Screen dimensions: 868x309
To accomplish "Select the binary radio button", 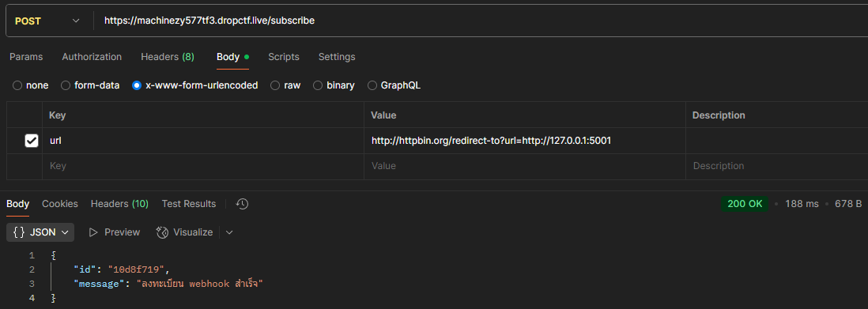I will 318,85.
